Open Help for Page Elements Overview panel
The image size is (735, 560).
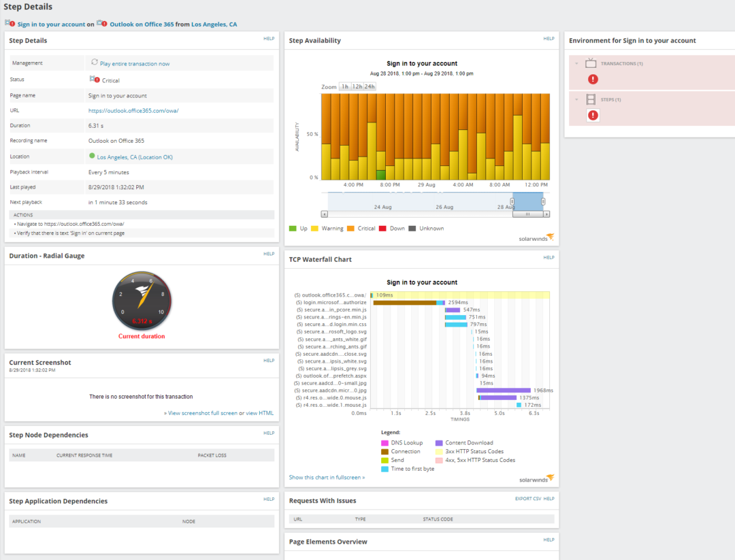(x=549, y=540)
